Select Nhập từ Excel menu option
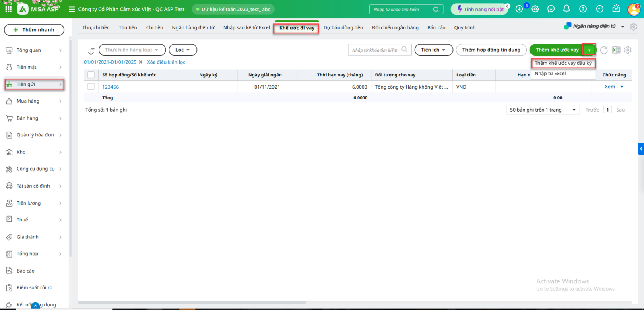This screenshot has height=310, width=644. tap(550, 74)
